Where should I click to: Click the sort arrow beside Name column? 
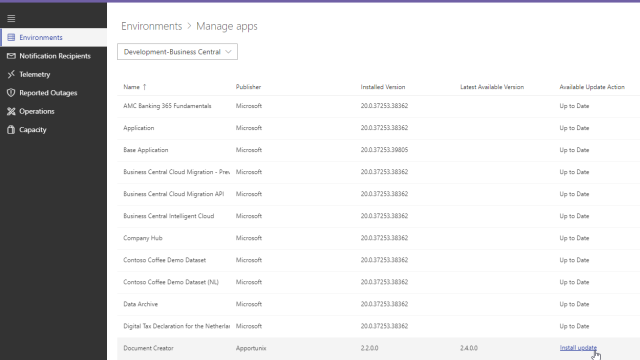[144, 87]
